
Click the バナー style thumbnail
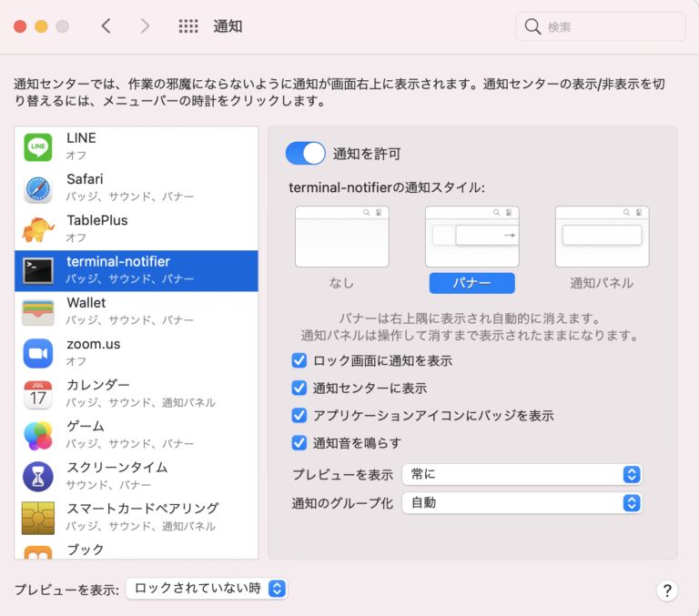pyautogui.click(x=472, y=237)
